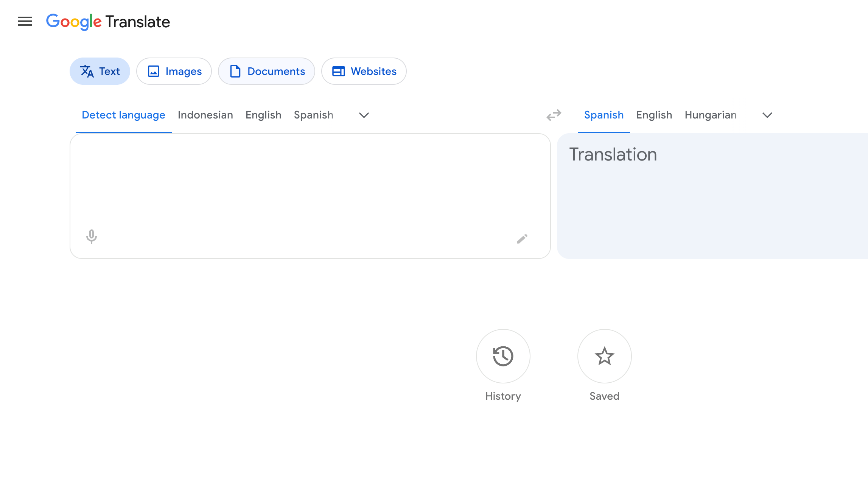Set Hungarian as the target language
The width and height of the screenshot is (868, 483).
pyautogui.click(x=710, y=115)
